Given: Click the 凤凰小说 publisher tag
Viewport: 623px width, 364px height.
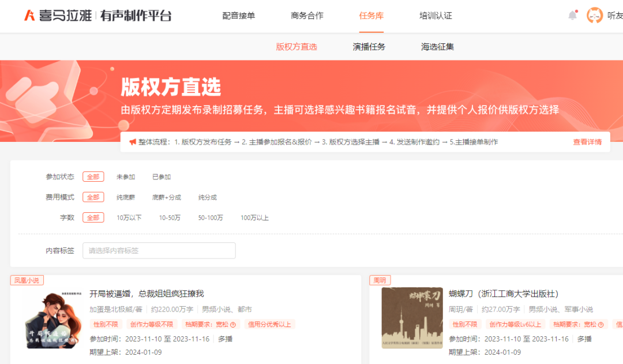Looking at the screenshot, I should [27, 280].
